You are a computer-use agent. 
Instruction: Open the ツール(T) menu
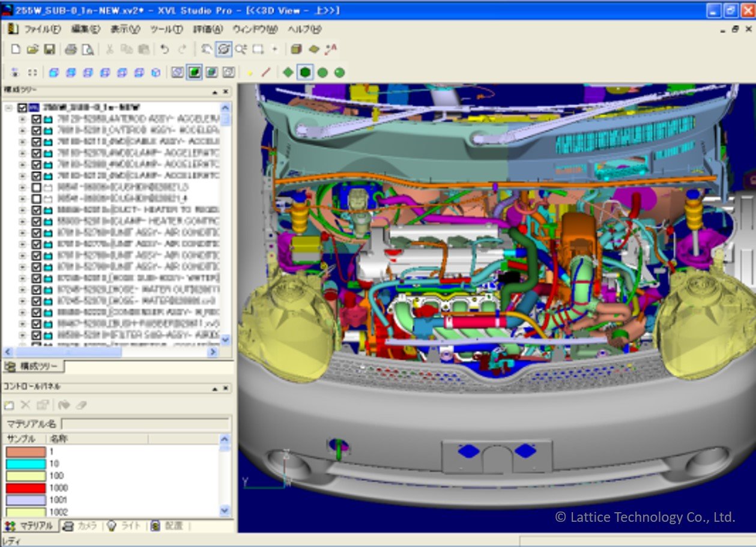pyautogui.click(x=166, y=29)
